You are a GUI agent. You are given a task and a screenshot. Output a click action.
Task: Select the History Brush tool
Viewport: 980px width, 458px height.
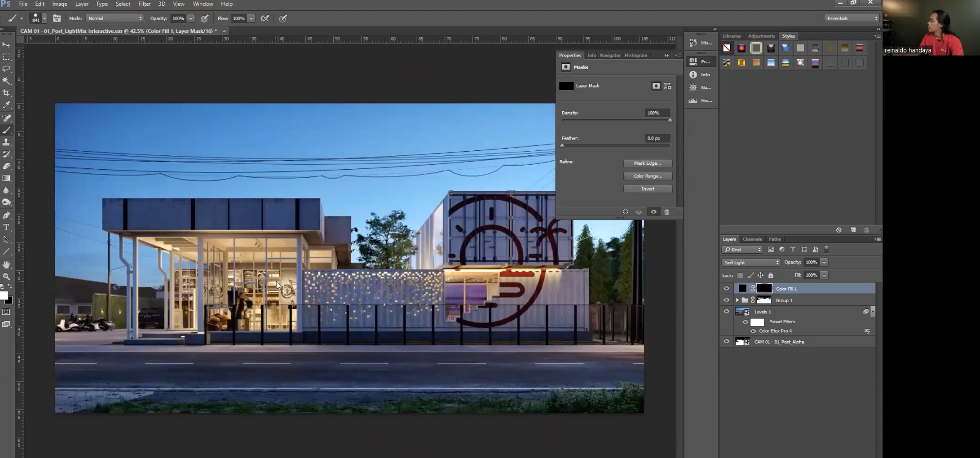7,154
